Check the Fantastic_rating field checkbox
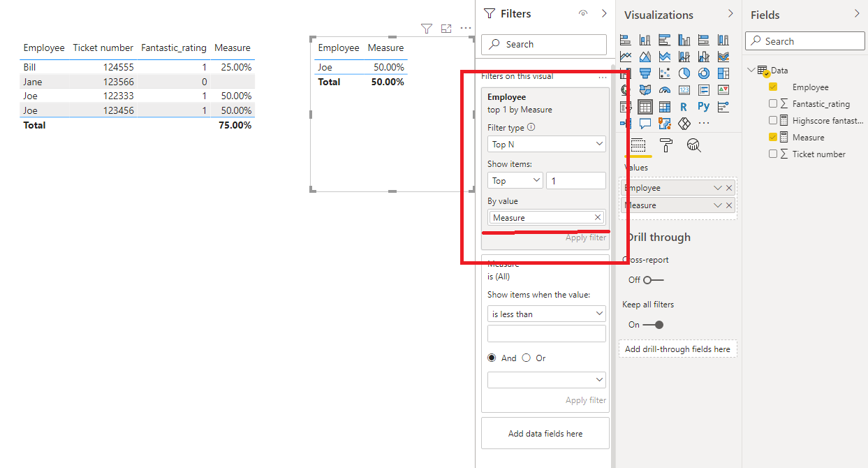The image size is (868, 468). click(773, 104)
